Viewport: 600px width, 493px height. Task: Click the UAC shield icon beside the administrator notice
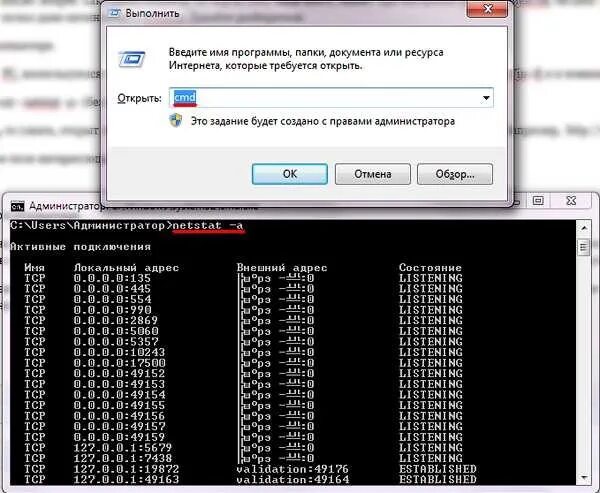pos(176,121)
